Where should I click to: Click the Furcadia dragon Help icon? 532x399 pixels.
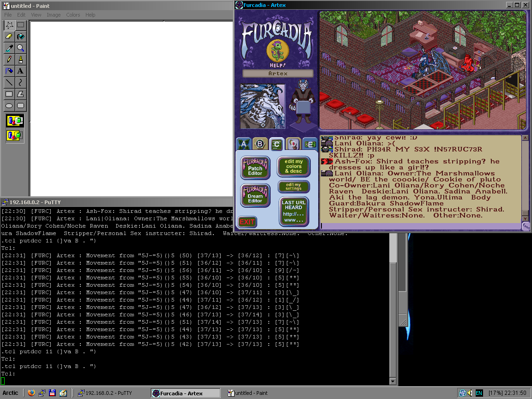pyautogui.click(x=278, y=52)
